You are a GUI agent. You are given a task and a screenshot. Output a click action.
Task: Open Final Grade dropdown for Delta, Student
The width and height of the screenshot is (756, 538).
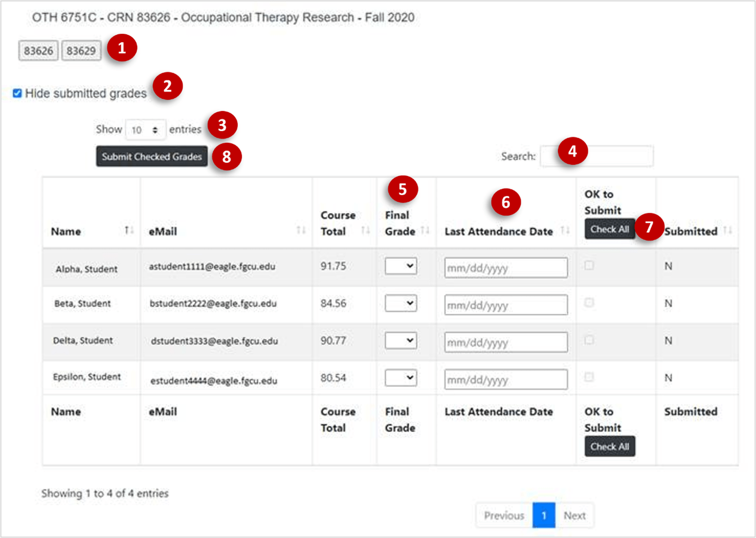401,341
